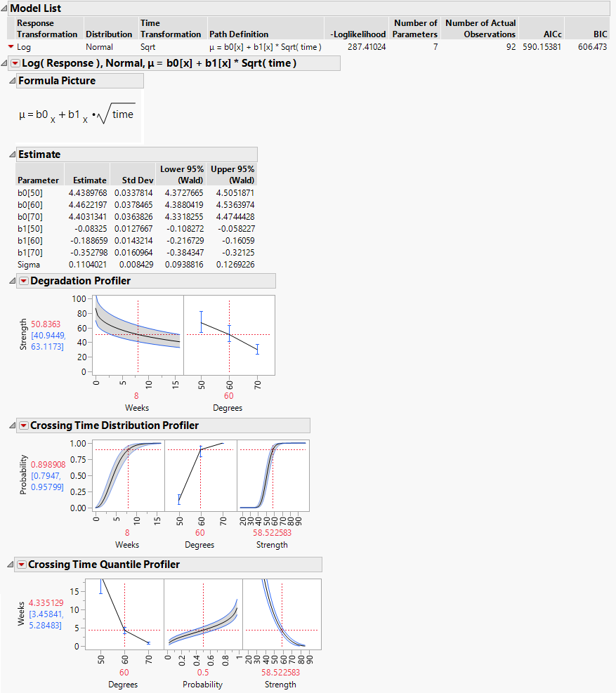The image size is (616, 693).
Task: Click BIC value 606.473
Action: 593,47
